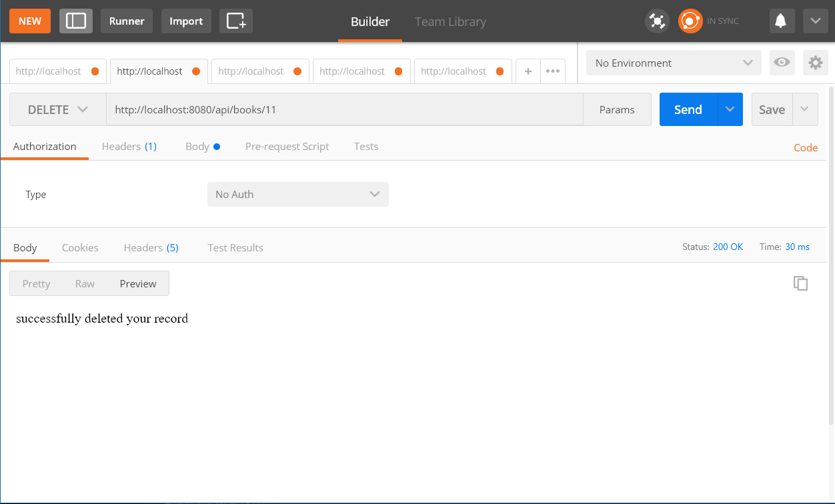Click the Import button
Image resolution: width=835 pixels, height=504 pixels.
186,21
